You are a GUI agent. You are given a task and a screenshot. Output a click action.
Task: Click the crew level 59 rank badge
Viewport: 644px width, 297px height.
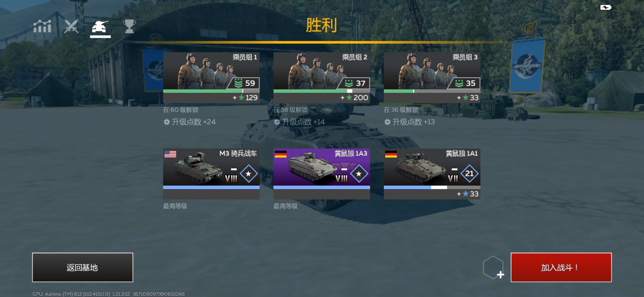point(243,83)
